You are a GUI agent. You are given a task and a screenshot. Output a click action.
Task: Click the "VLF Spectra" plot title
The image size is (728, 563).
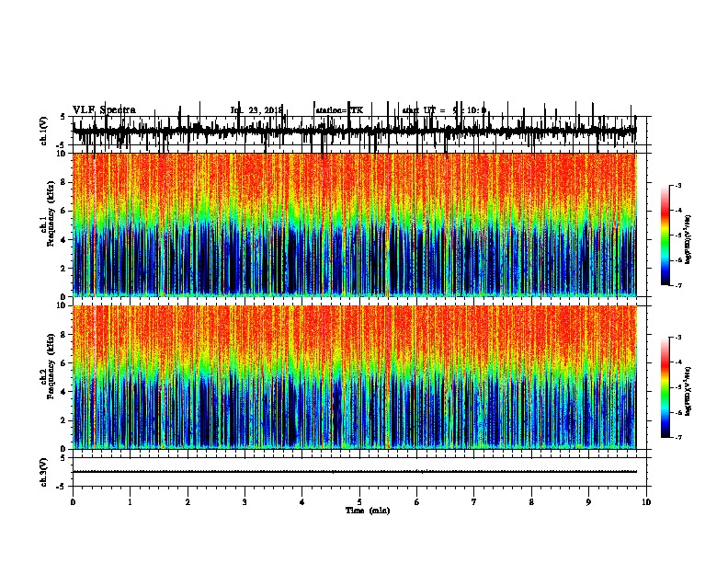104,110
